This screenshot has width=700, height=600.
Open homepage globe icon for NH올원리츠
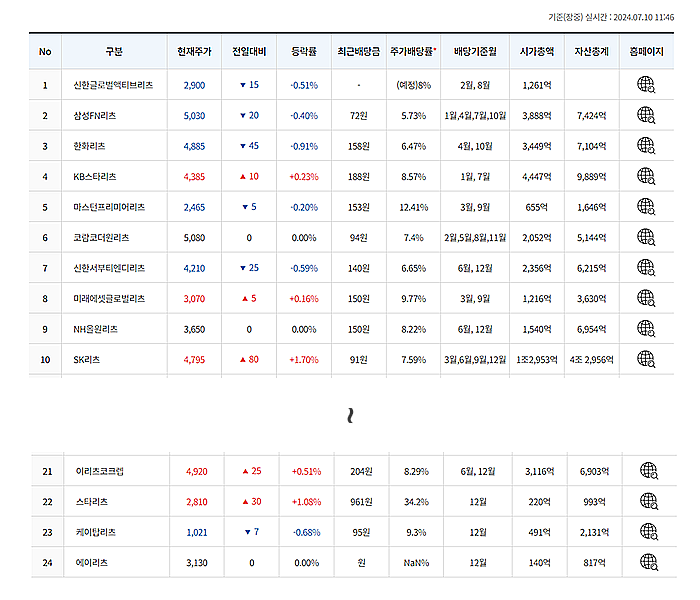click(646, 329)
